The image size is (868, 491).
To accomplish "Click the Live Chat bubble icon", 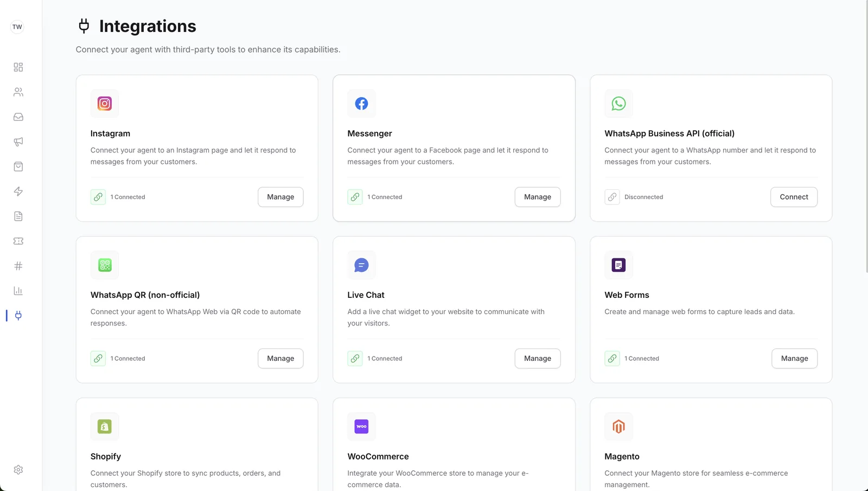I will click(x=361, y=265).
